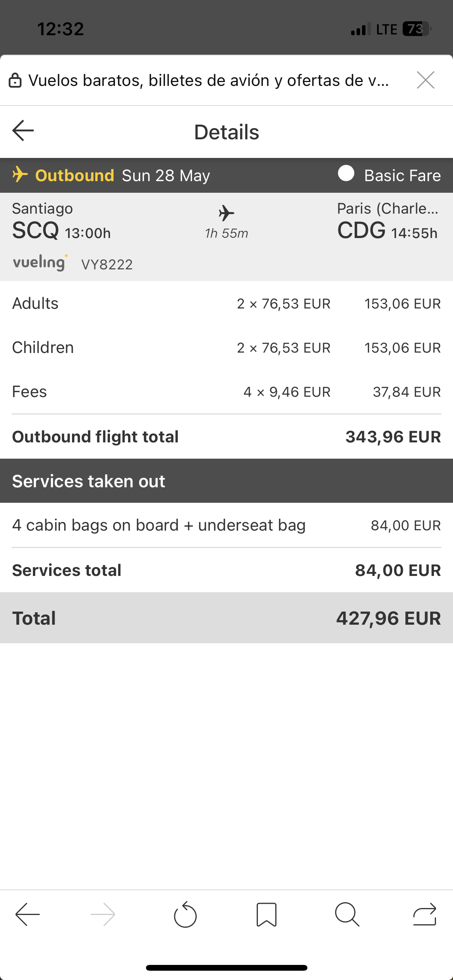Tap the browser forward navigation arrow
The width and height of the screenshot is (453, 980).
[103, 914]
